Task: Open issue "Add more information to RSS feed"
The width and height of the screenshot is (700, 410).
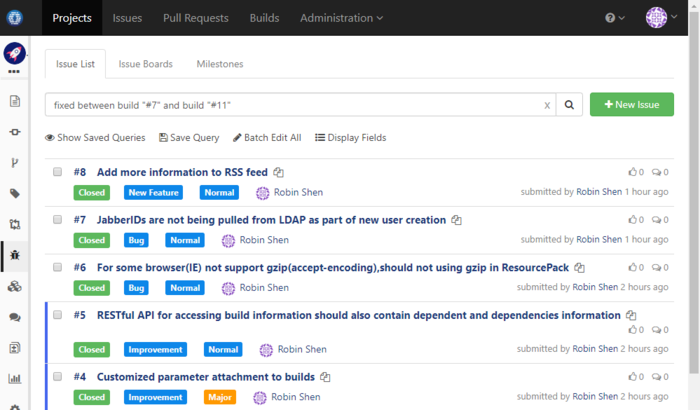Action: pyautogui.click(x=183, y=172)
